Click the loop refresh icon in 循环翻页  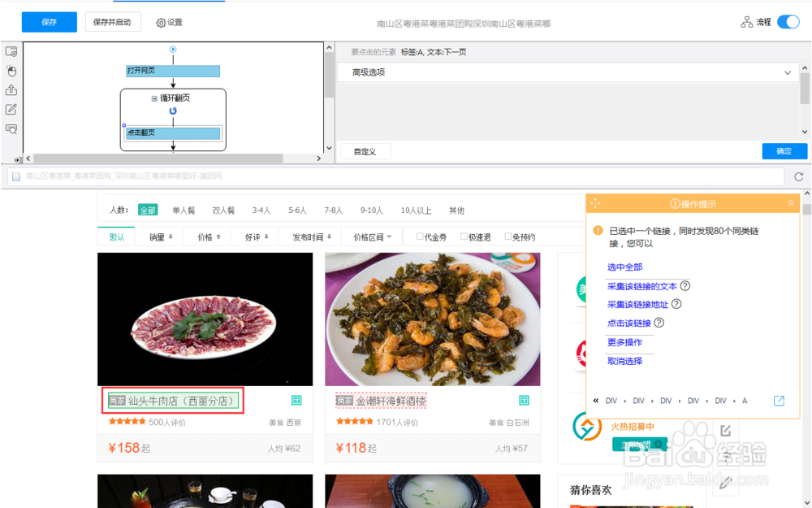(x=173, y=111)
